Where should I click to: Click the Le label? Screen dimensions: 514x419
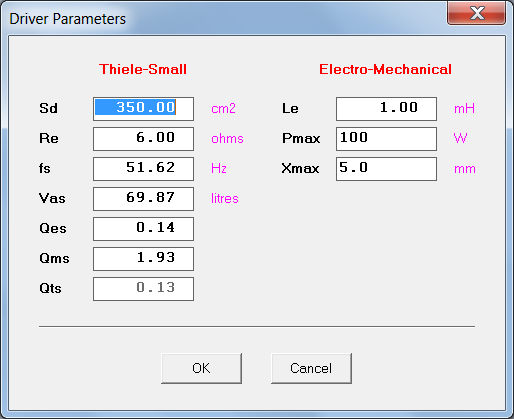coord(290,108)
